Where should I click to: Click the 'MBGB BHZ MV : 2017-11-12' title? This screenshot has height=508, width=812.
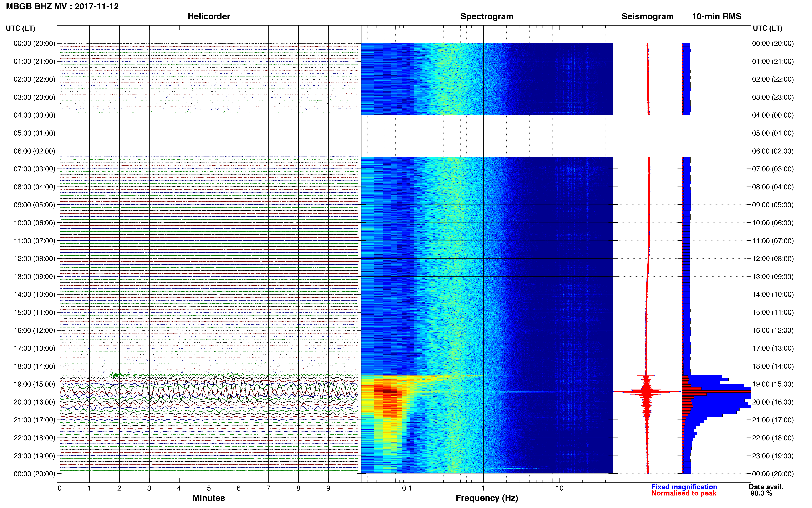coord(62,6)
